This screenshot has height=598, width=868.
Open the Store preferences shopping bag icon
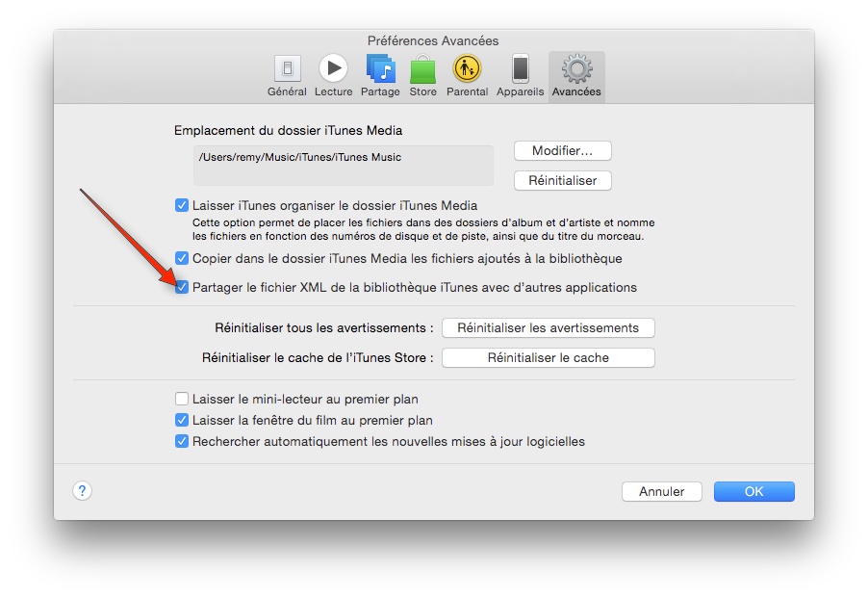pos(422,68)
